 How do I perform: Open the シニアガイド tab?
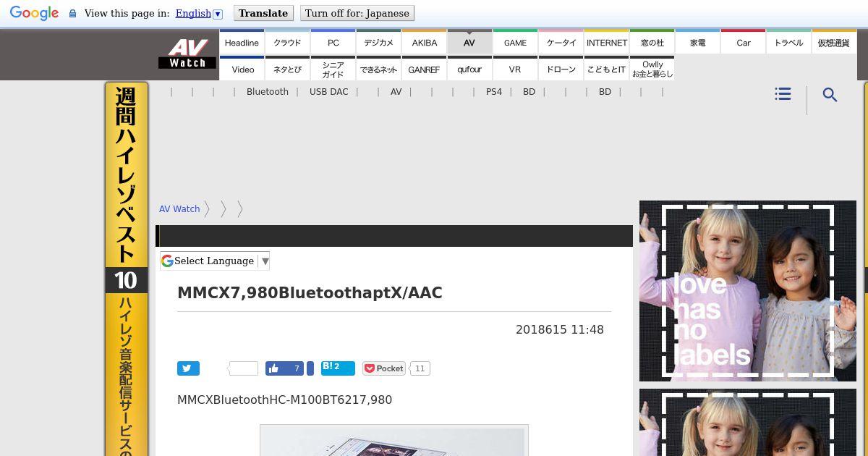click(x=333, y=69)
